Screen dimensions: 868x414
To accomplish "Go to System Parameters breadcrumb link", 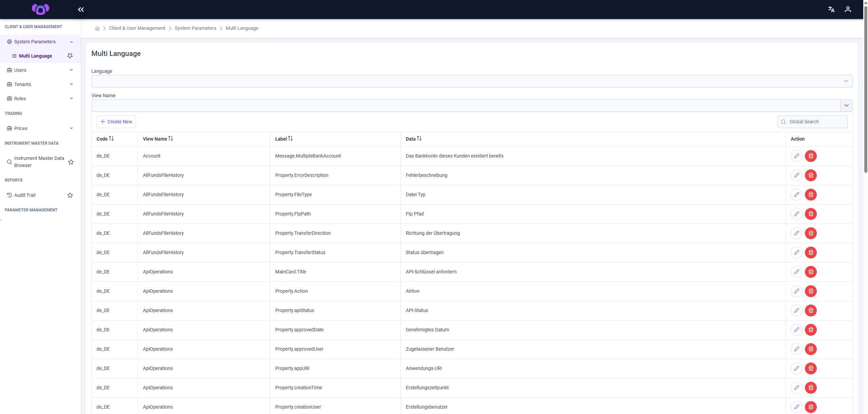I will coord(195,28).
